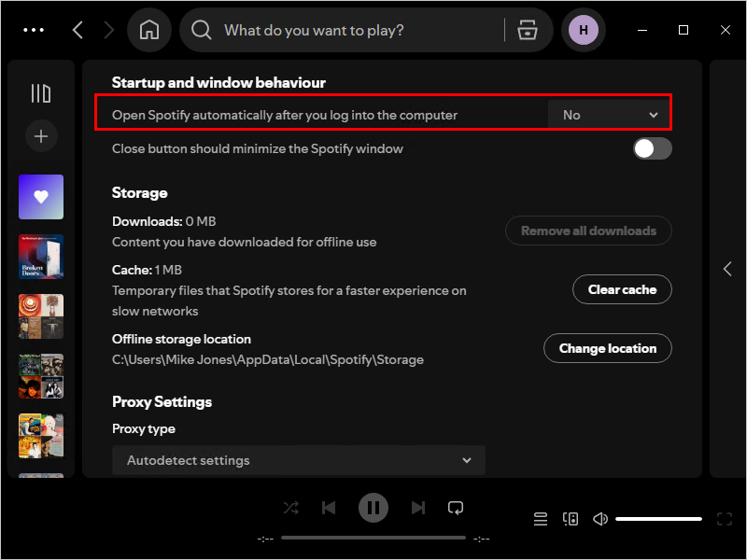Click the offline storage path text
The height and width of the screenshot is (560, 747).
point(268,359)
